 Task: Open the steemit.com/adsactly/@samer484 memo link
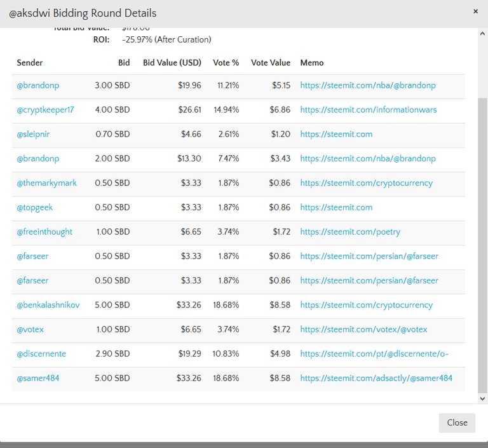click(376, 378)
